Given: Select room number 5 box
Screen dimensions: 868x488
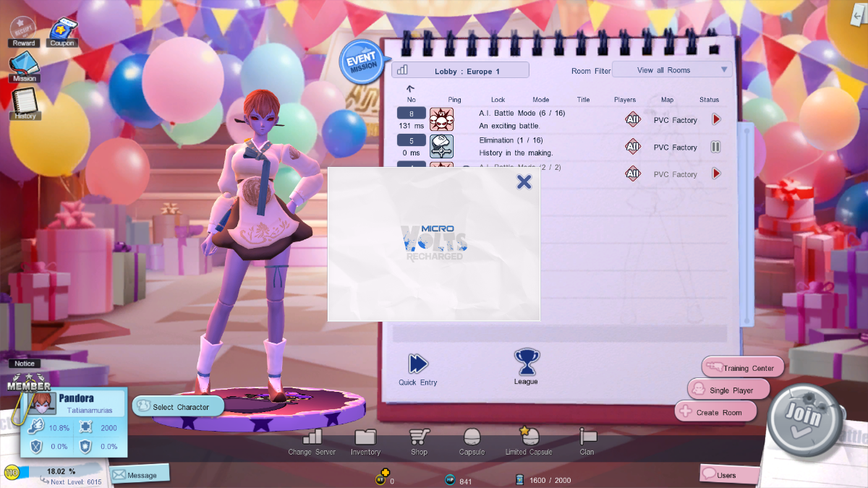Looking at the screenshot, I should 412,141.
